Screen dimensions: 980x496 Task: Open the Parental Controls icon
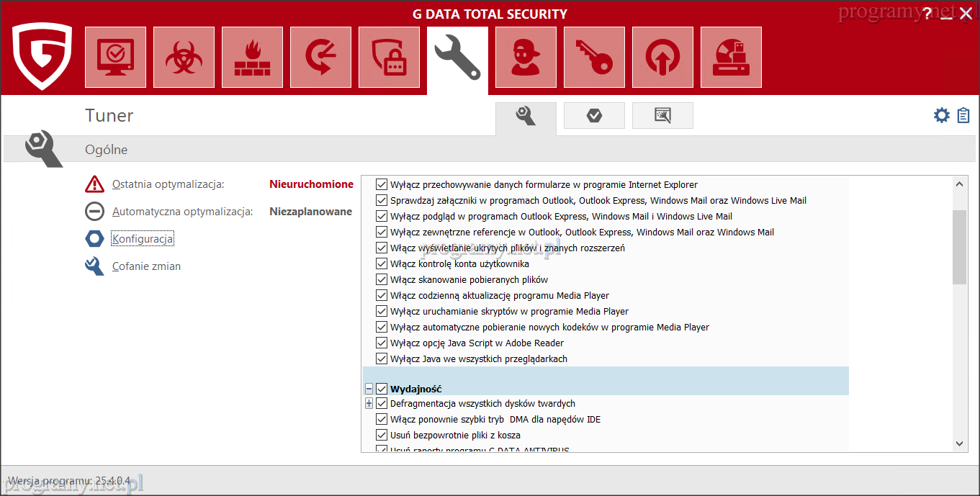526,58
